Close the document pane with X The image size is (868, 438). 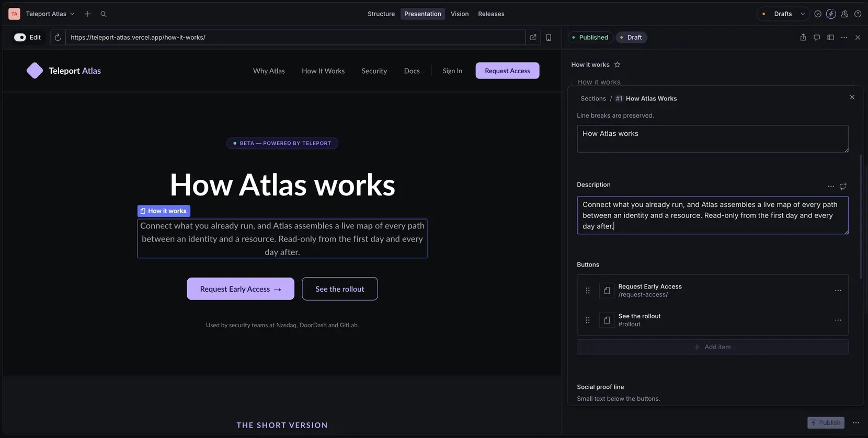tap(858, 38)
